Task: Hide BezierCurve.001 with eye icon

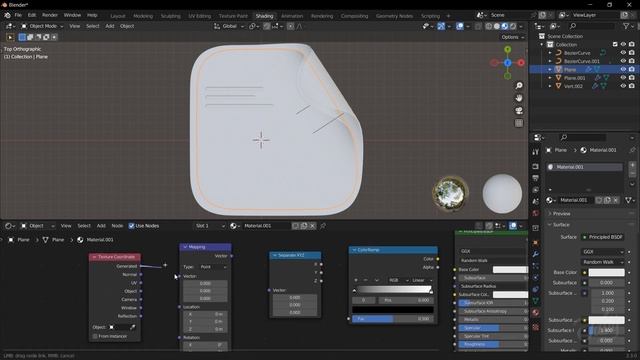Action: [623, 61]
